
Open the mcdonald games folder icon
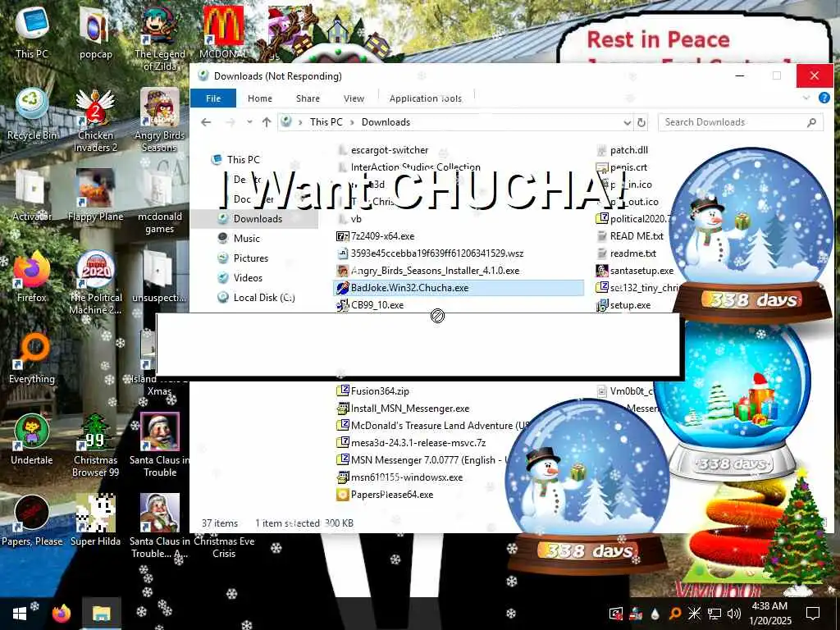(x=160, y=202)
